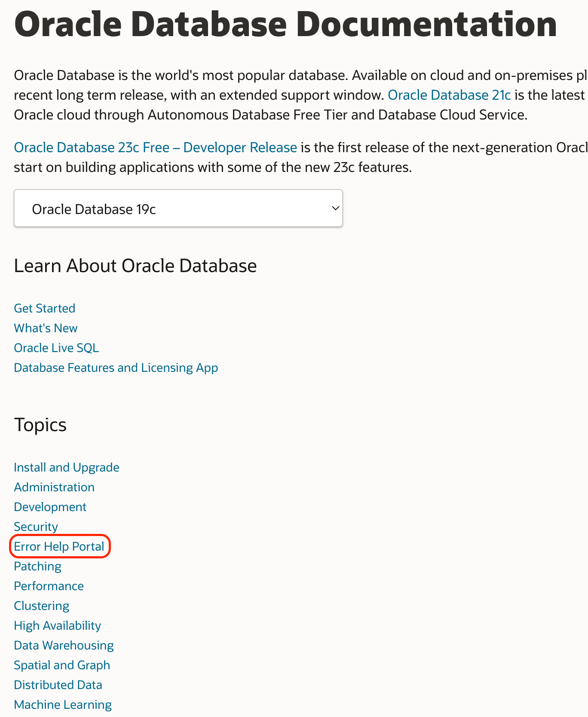Screen dimensions: 588x717
Task: Click the Get Started link
Action: click(x=44, y=308)
